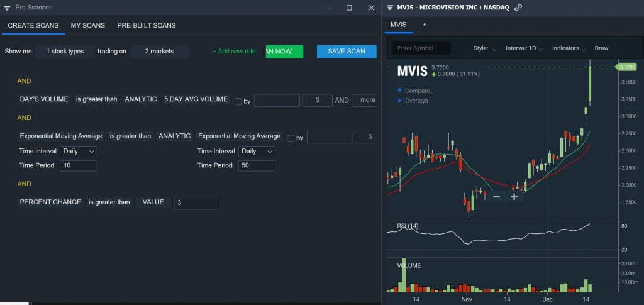Screen dimensions: 644x305
Task: Zoom out chart with minus button
Action: [496, 197]
